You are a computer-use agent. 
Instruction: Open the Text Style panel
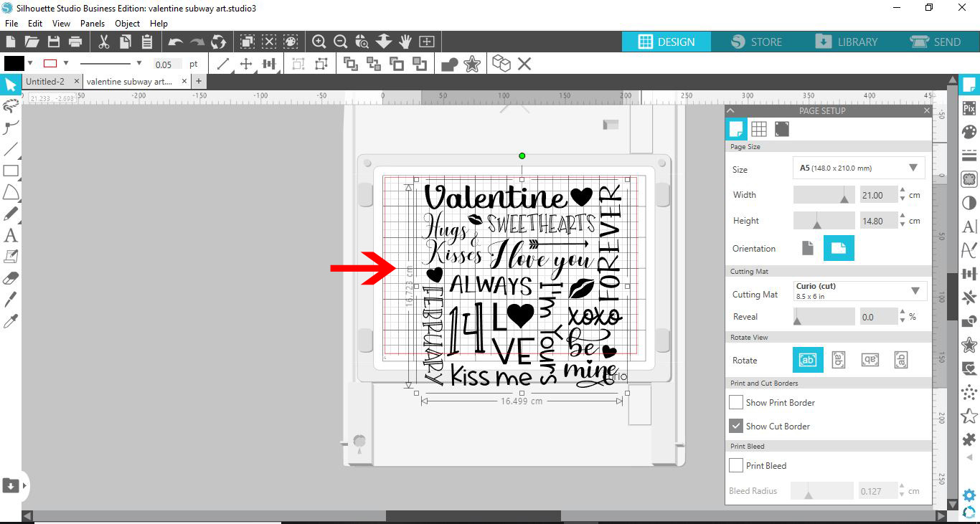(969, 227)
